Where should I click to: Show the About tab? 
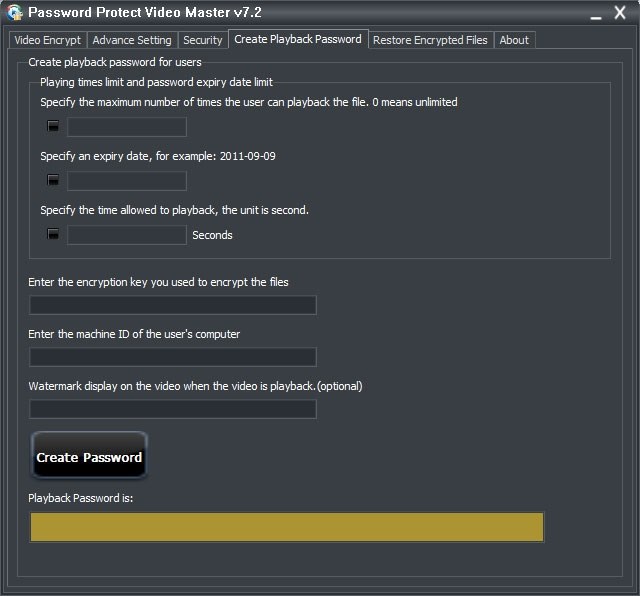[x=514, y=40]
